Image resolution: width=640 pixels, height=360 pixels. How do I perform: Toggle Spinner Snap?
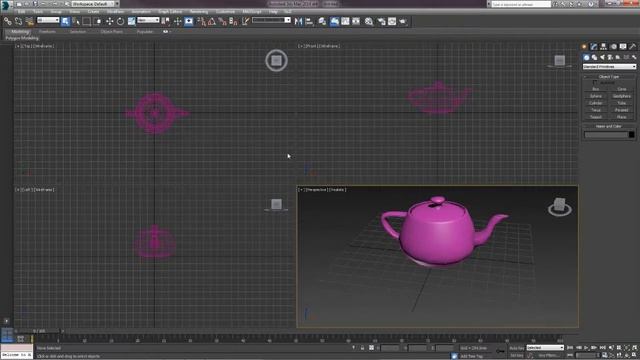(x=233, y=21)
